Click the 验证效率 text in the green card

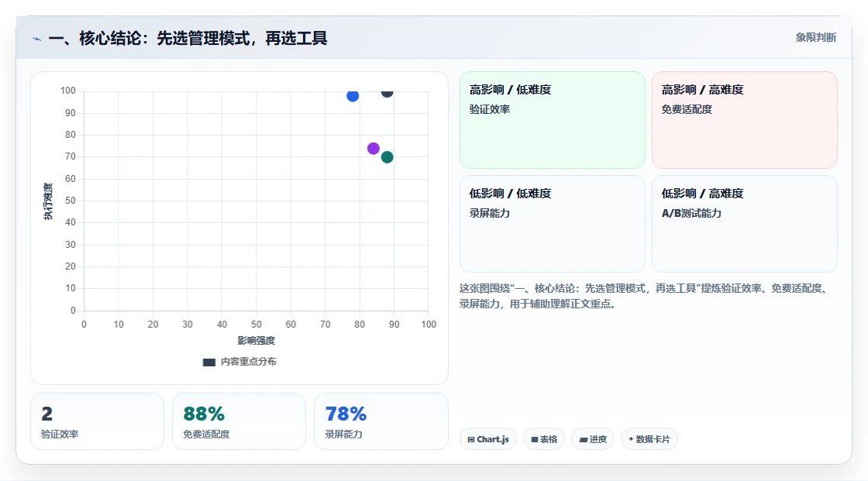coord(490,109)
